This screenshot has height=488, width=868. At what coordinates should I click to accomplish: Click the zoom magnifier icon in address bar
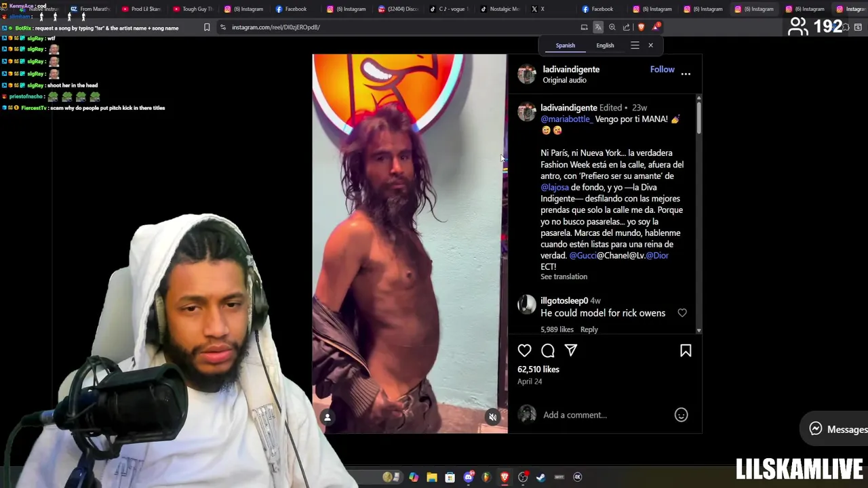tap(612, 27)
